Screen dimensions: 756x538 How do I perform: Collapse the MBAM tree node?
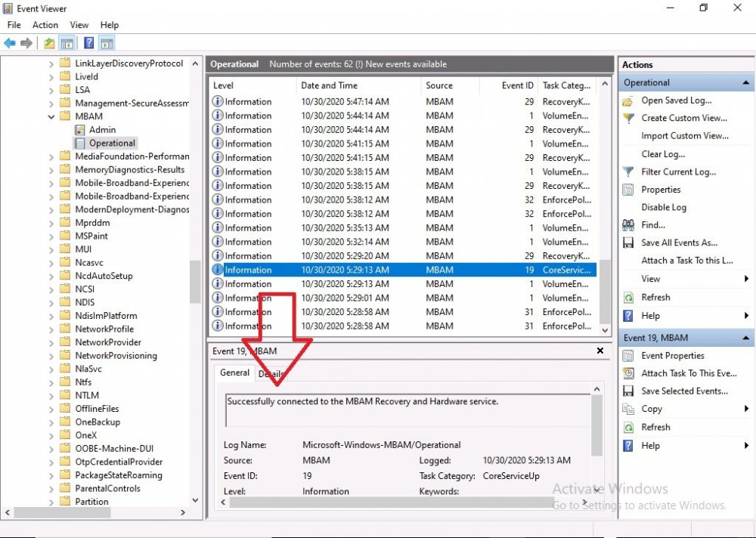[51, 116]
